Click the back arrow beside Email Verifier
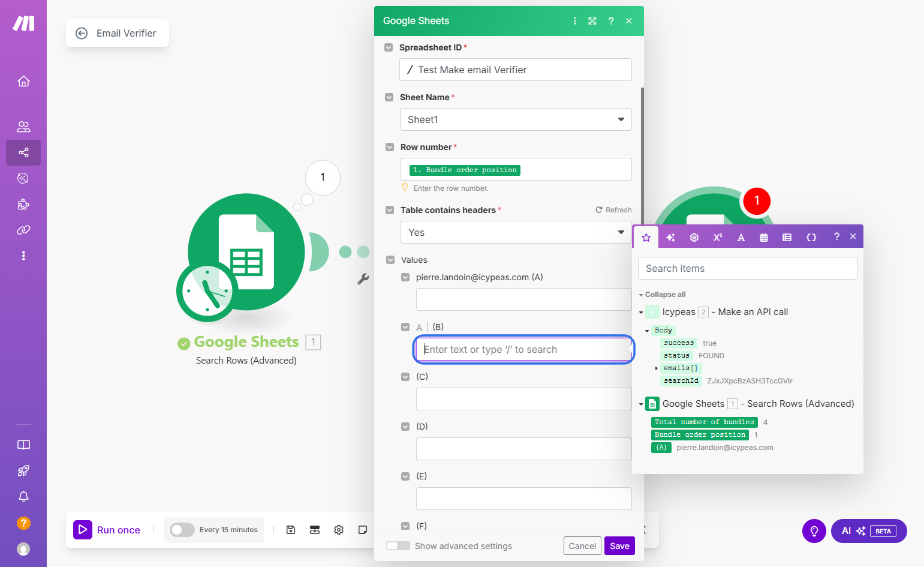924x567 pixels. (82, 34)
